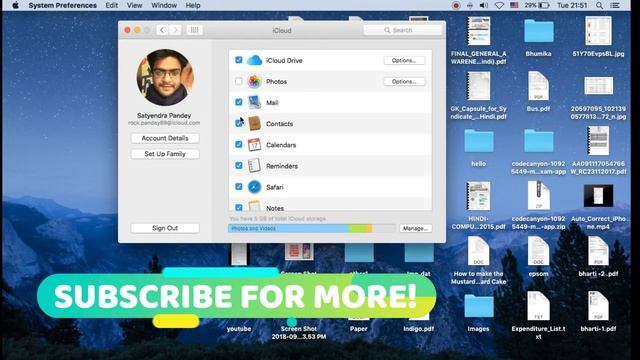The height and width of the screenshot is (360, 640).
Task: Click the Notes icon in the iCloud list
Action: [x=254, y=205]
